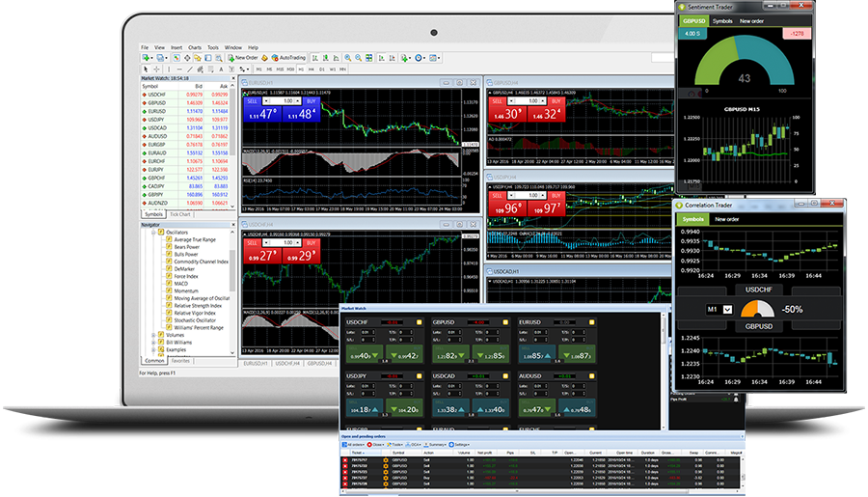Image resolution: width=868 pixels, height=497 pixels.
Task: Open the Window menu
Action: click(x=233, y=47)
